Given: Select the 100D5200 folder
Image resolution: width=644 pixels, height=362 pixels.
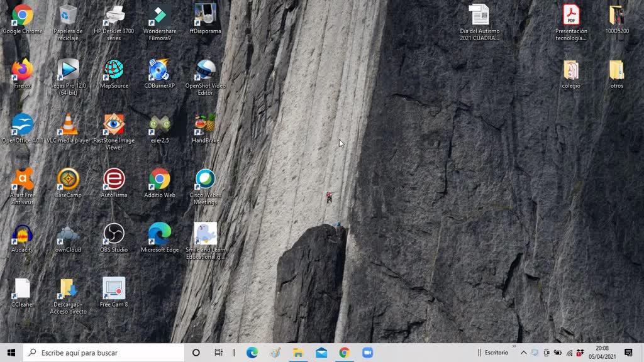Looking at the screenshot, I should 616,19.
